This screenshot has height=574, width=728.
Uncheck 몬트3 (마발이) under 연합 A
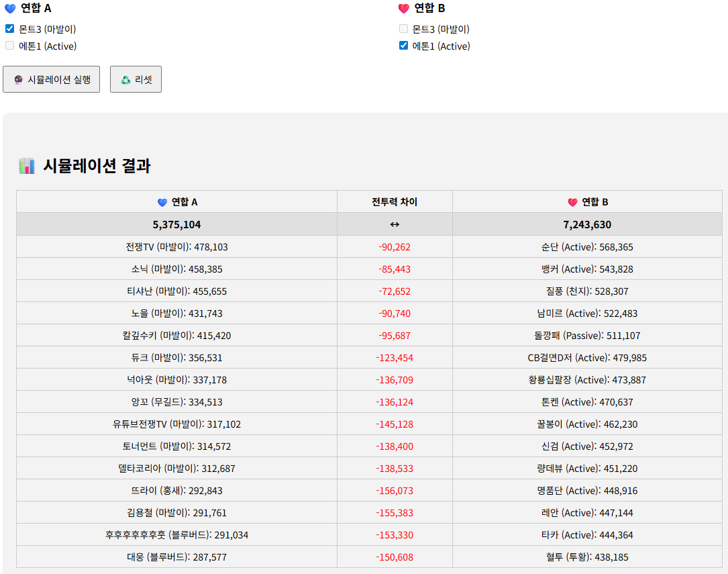pyautogui.click(x=9, y=29)
